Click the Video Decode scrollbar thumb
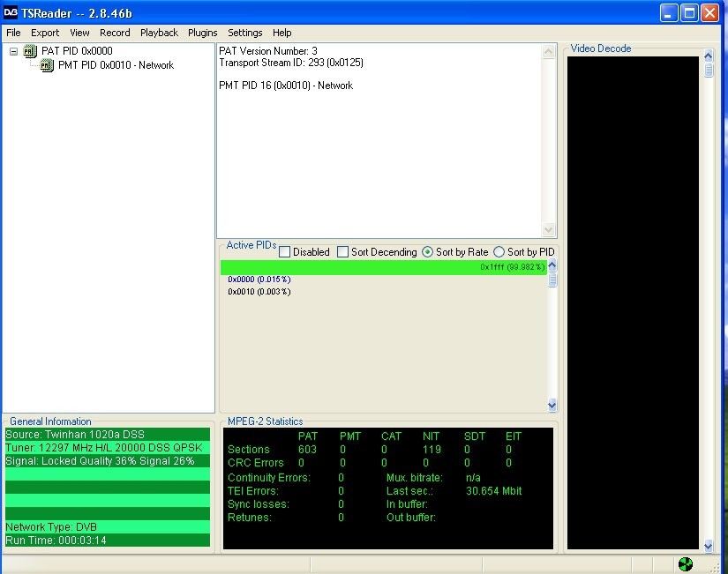This screenshot has height=574, width=728. pyautogui.click(x=708, y=70)
